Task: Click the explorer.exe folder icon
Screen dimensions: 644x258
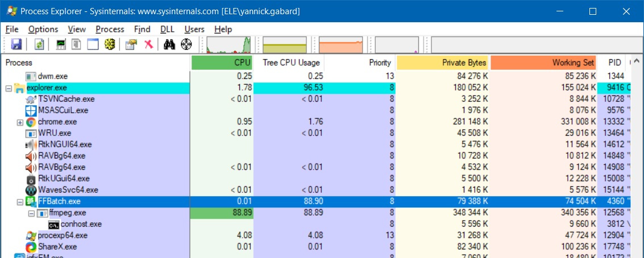Action: pos(19,88)
